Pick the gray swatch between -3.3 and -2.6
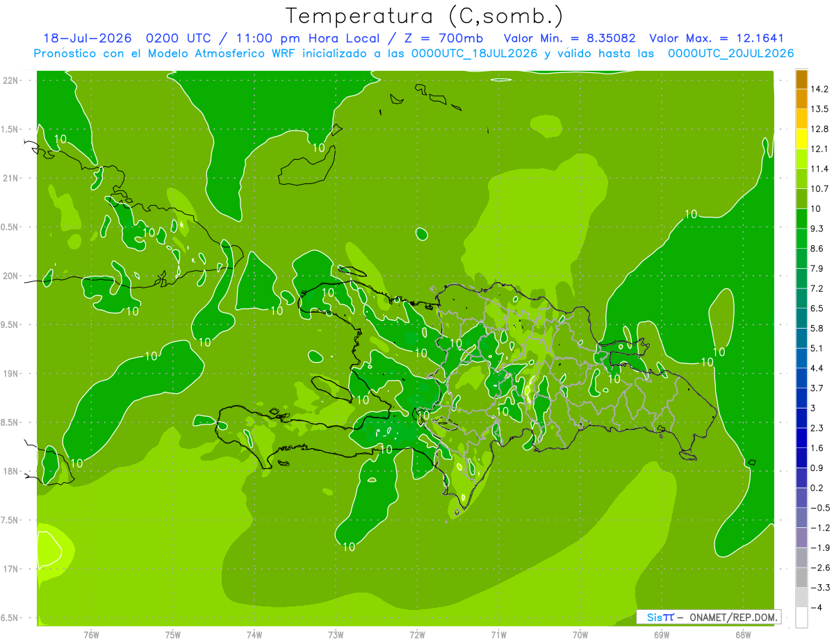The height and width of the screenshot is (644, 834). pos(801,577)
